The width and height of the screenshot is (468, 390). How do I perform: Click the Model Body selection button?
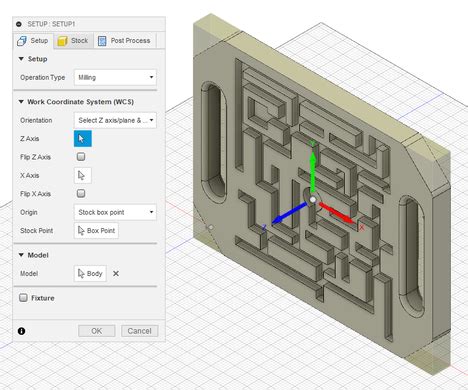[90, 274]
